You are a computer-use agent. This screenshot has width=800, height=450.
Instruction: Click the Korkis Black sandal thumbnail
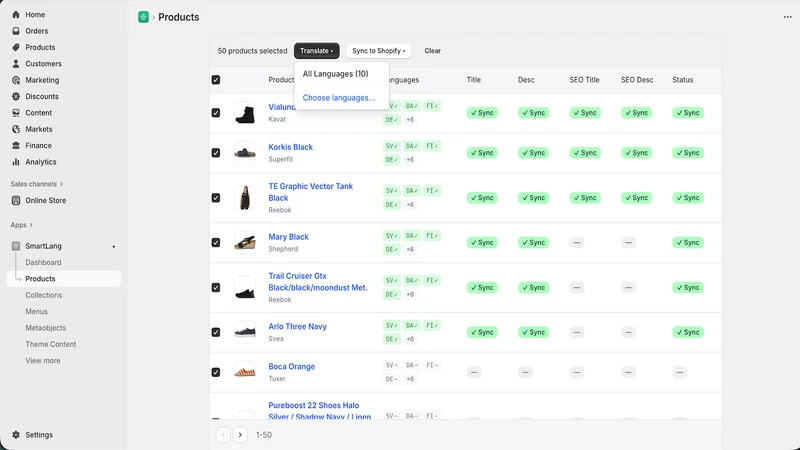[245, 153]
